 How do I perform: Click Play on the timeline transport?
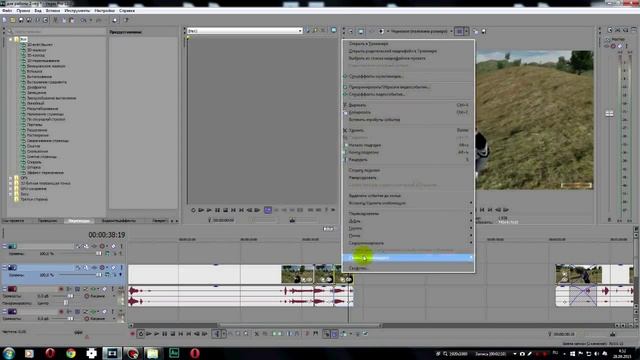157,334
